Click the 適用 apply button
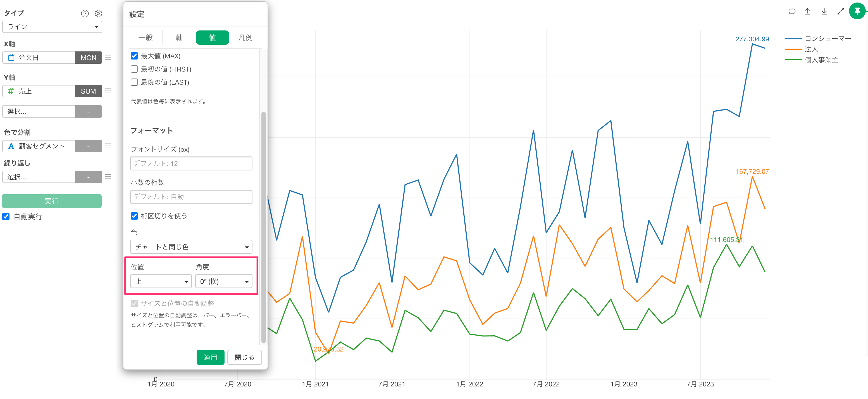This screenshot has width=868, height=399. [x=210, y=357]
